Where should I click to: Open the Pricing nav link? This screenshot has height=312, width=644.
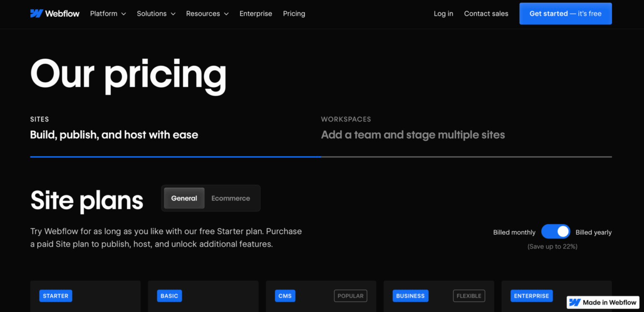coord(294,13)
